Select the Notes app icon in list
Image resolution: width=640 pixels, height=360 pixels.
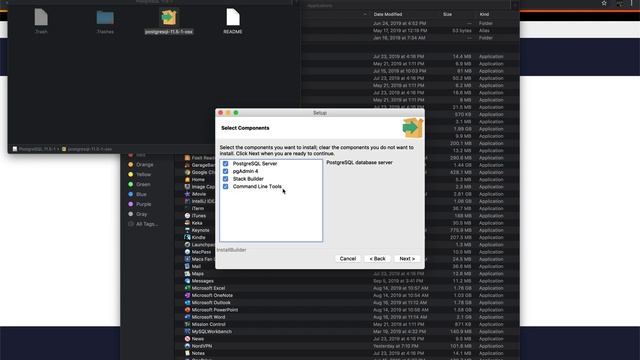point(187,353)
